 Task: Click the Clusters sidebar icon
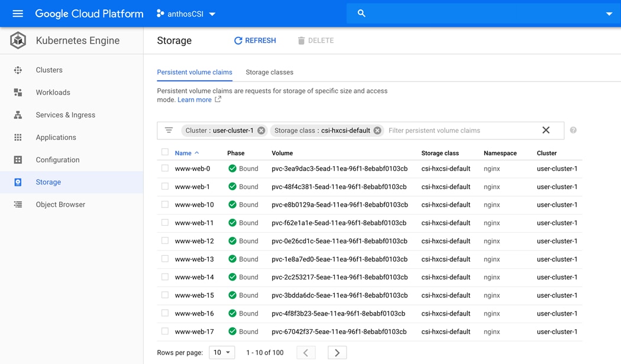[18, 70]
